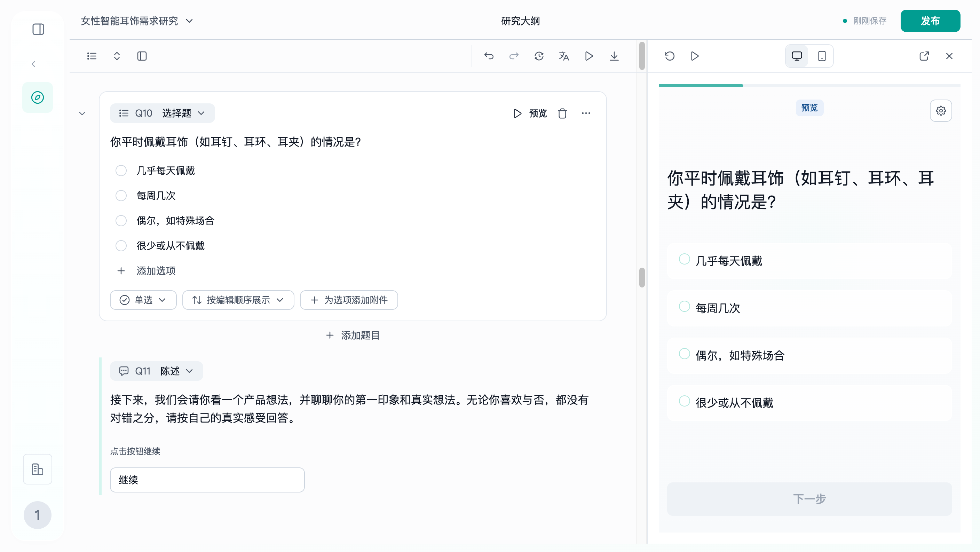The height and width of the screenshot is (552, 980).
Task: Click the avatar badge labeled 1
Action: pos(37,515)
